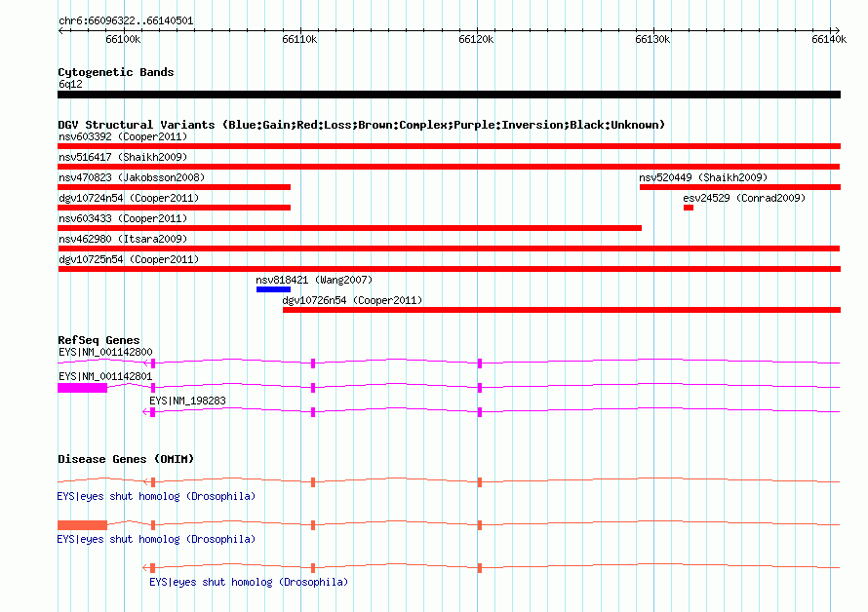Image resolution: width=868 pixels, height=612 pixels.
Task: Click the 'chr6:66096322..66140501' coordinate label
Action: 126,21
